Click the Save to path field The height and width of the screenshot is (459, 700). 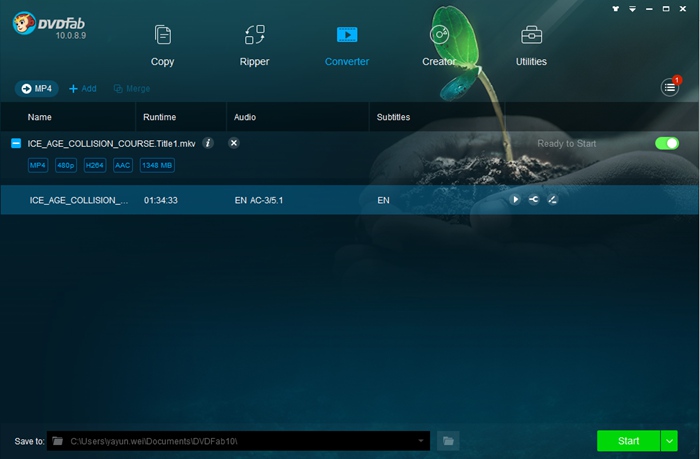238,441
